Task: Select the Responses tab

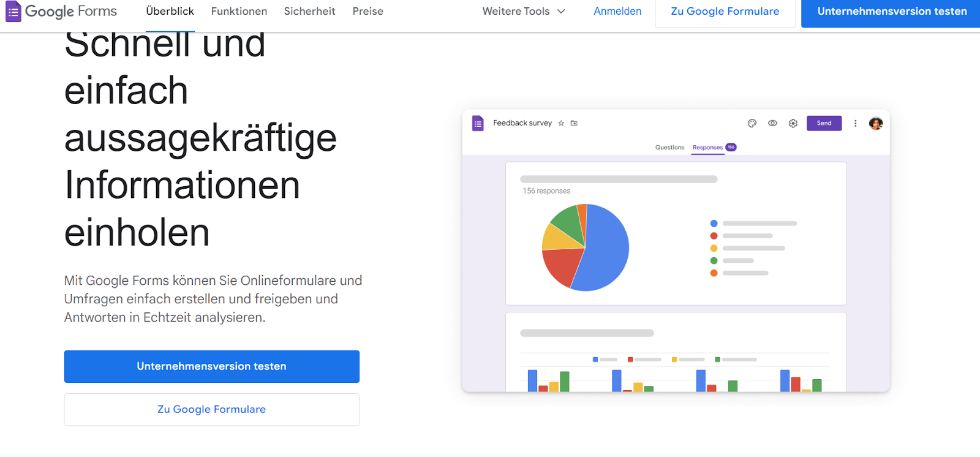Action: point(707,148)
